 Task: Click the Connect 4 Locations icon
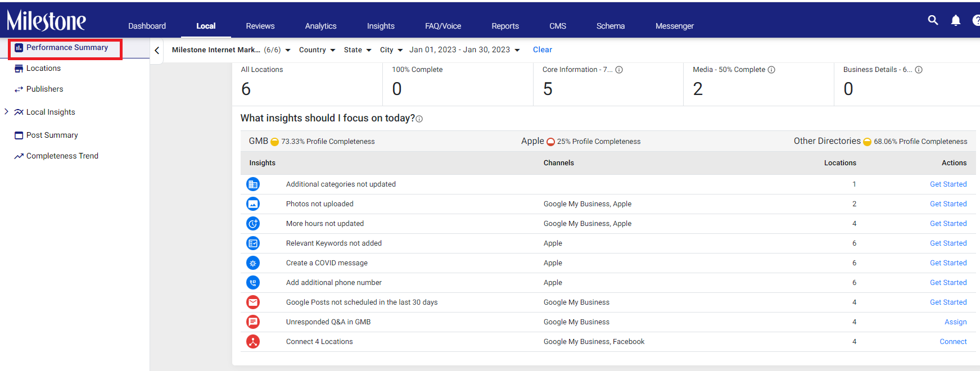(x=253, y=342)
